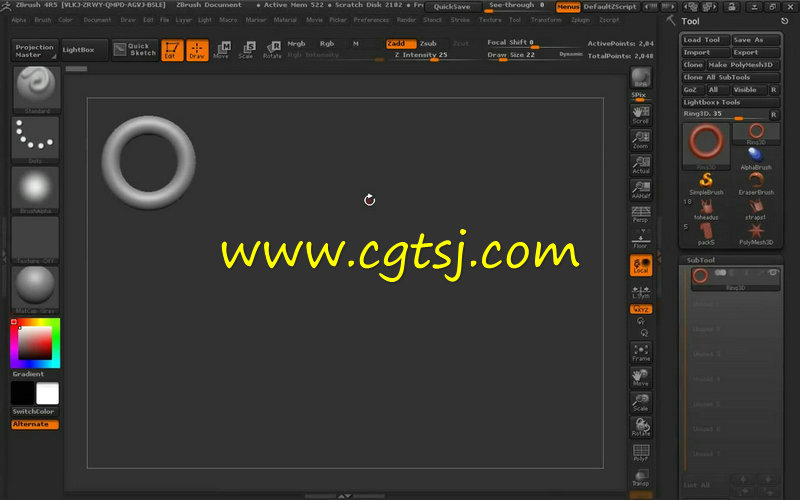This screenshot has width=800, height=500.
Task: Select the Move transform tool in top shelf
Action: click(x=221, y=50)
